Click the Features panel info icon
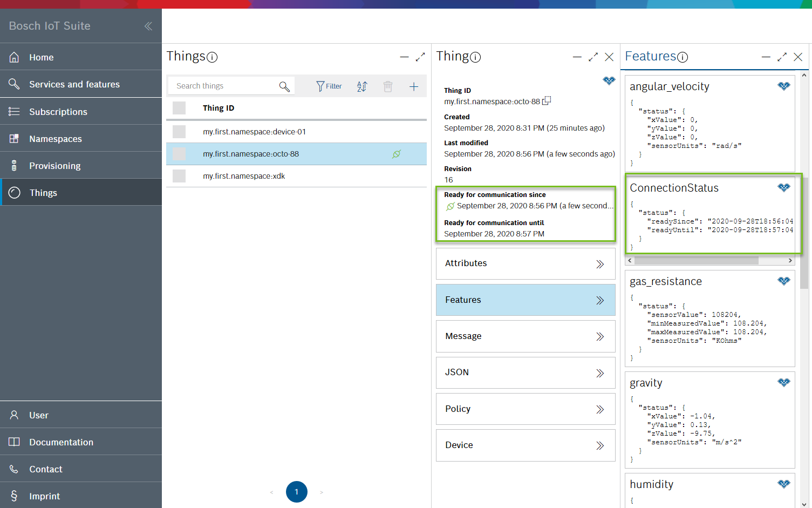Image resolution: width=812 pixels, height=508 pixels. pyautogui.click(x=683, y=57)
